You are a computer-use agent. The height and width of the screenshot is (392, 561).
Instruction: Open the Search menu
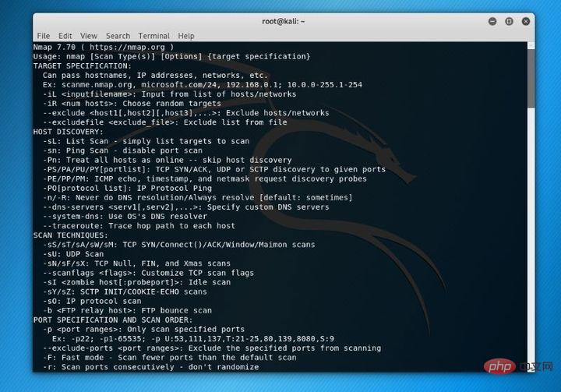(x=118, y=36)
